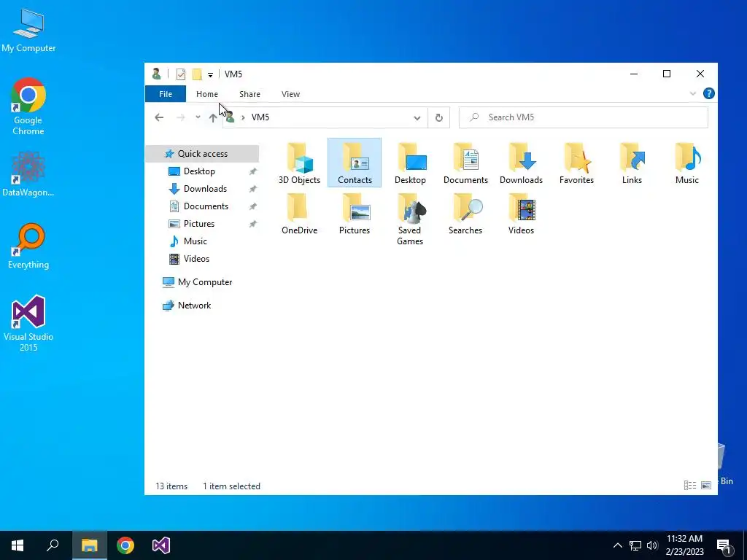
Task: Open Documents in Quick access list
Action: coord(206,206)
